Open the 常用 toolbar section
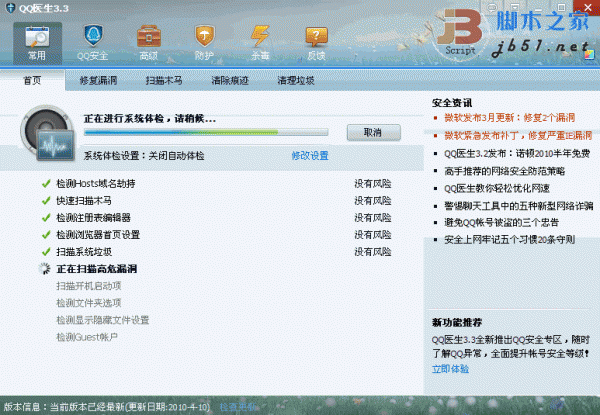 (37, 42)
